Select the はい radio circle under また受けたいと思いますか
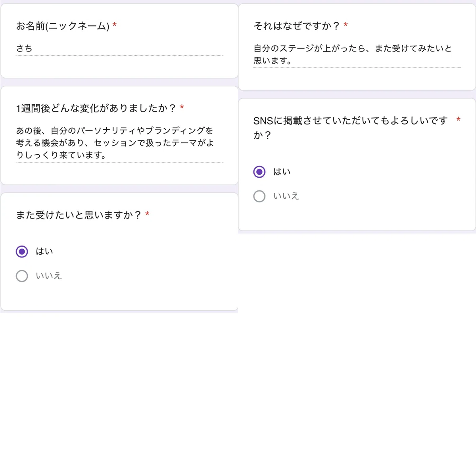Viewport: 476px width, 476px height. pyautogui.click(x=22, y=251)
